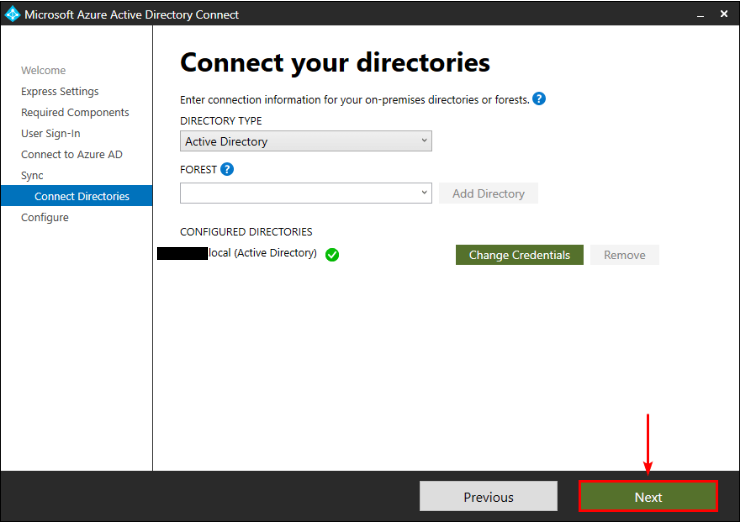740x523 pixels.
Task: Minimize the Azure AD Connect window
Action: point(700,15)
